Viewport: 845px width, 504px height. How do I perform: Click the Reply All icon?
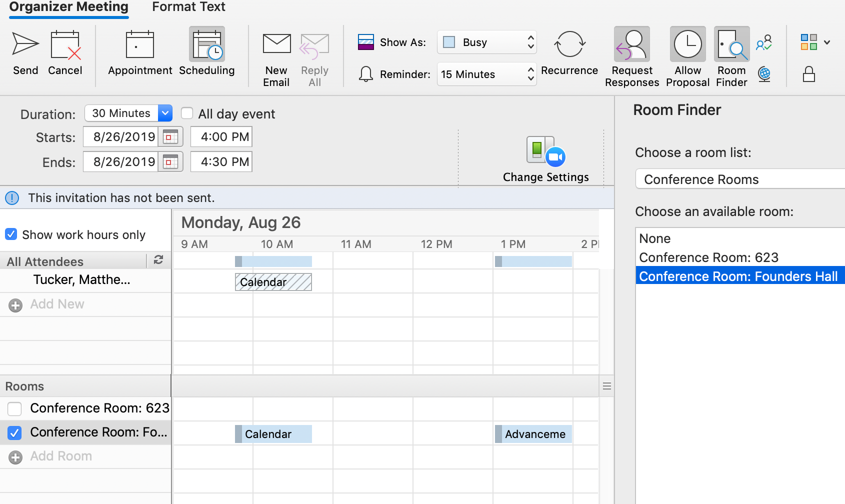tap(314, 59)
